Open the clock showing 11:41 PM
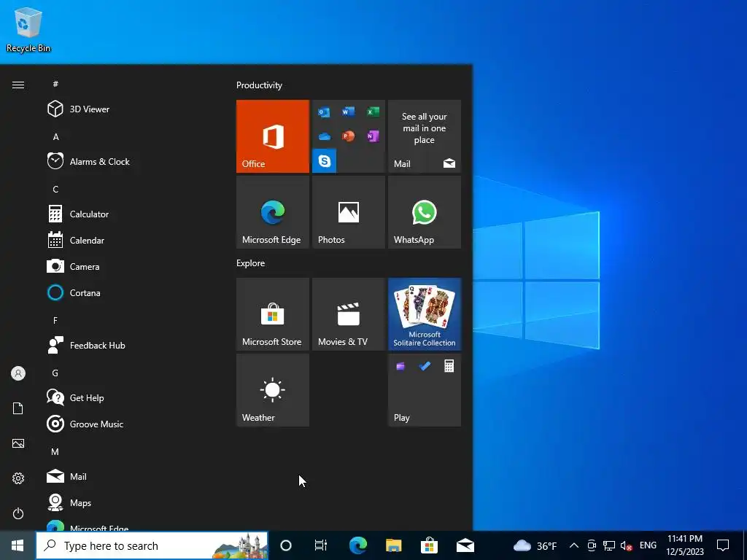 pos(684,545)
